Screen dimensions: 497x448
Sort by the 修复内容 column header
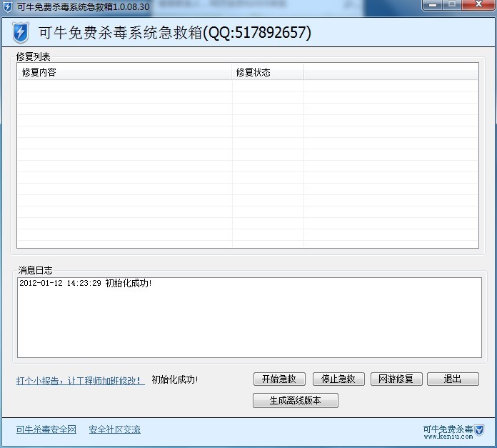click(x=124, y=72)
